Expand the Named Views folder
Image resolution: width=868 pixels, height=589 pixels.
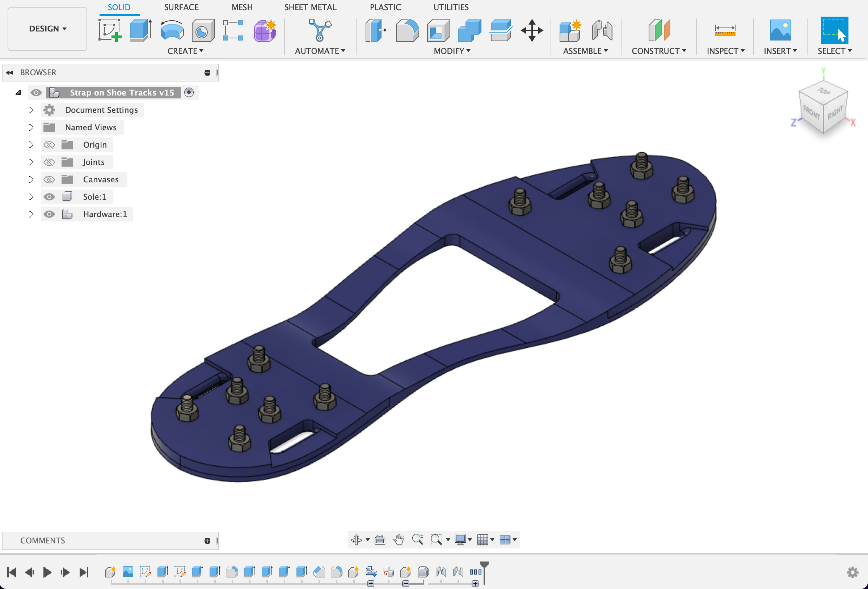31,127
